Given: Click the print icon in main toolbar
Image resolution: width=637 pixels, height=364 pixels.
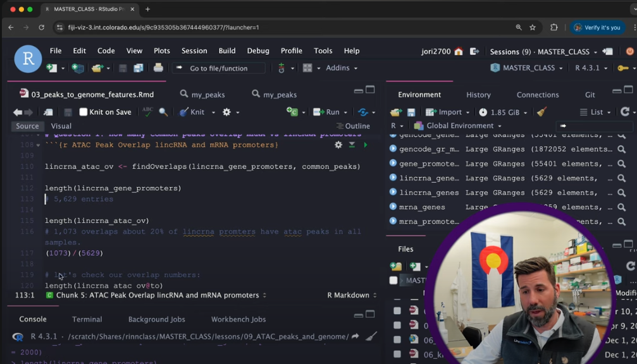Looking at the screenshot, I should (x=158, y=68).
